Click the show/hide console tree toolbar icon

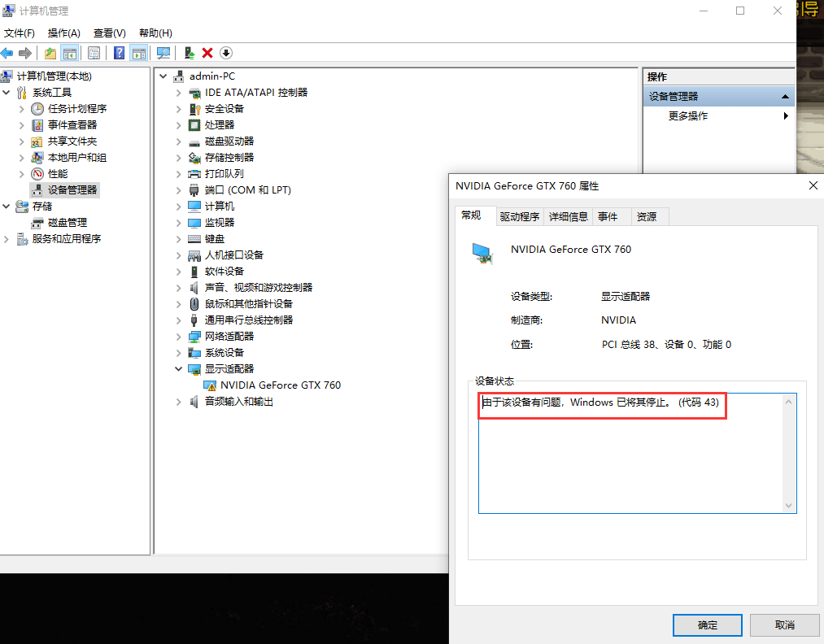tap(70, 53)
